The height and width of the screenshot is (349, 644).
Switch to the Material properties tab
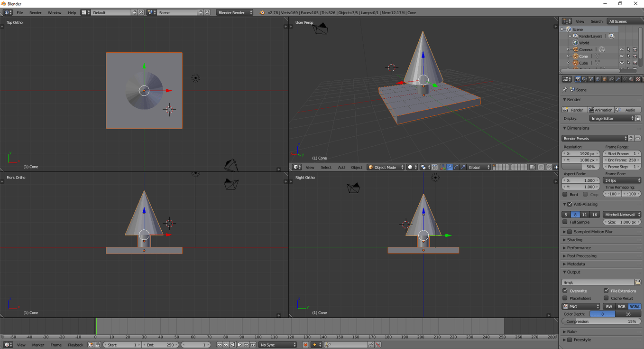[631, 79]
